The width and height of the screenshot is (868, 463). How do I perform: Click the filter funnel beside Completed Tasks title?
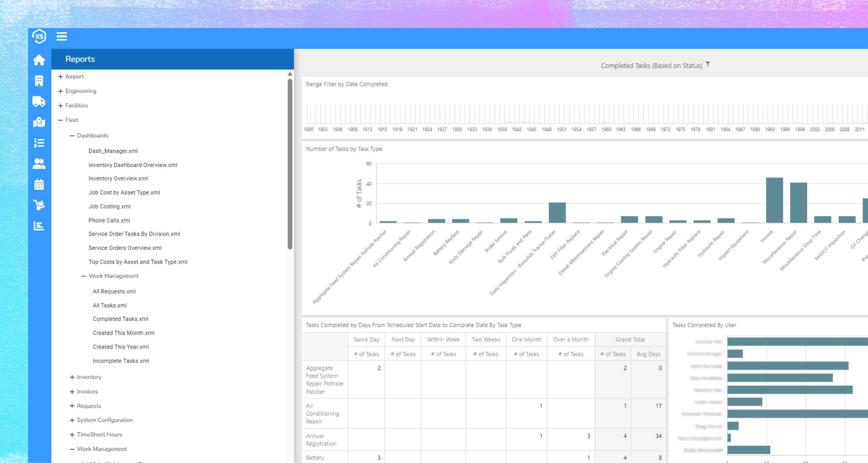coord(708,64)
